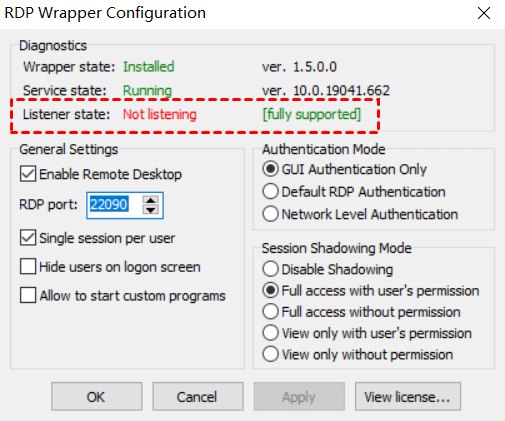Viewport: 505px width, 421px height.
Task: Select View only without permission
Action: coord(270,354)
